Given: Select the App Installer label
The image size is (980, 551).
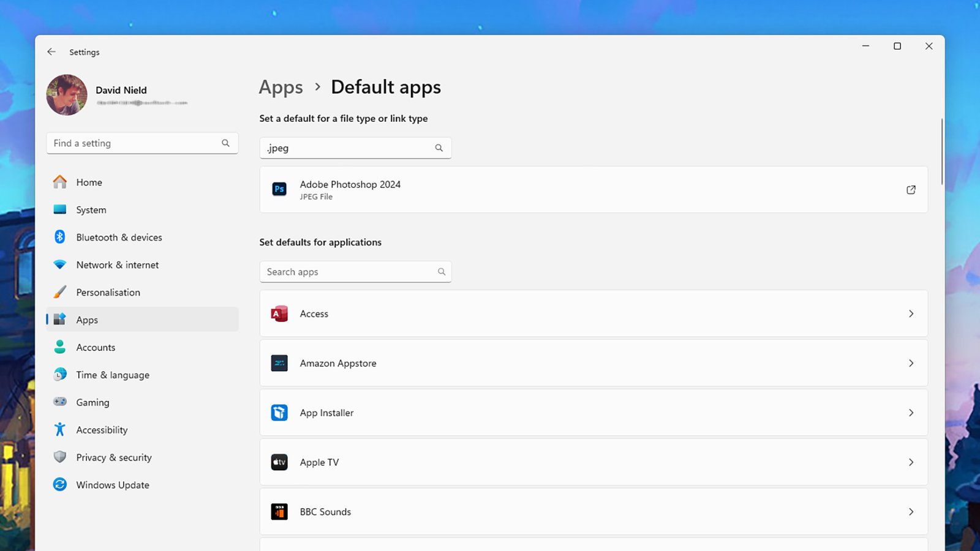Looking at the screenshot, I should pyautogui.click(x=326, y=413).
